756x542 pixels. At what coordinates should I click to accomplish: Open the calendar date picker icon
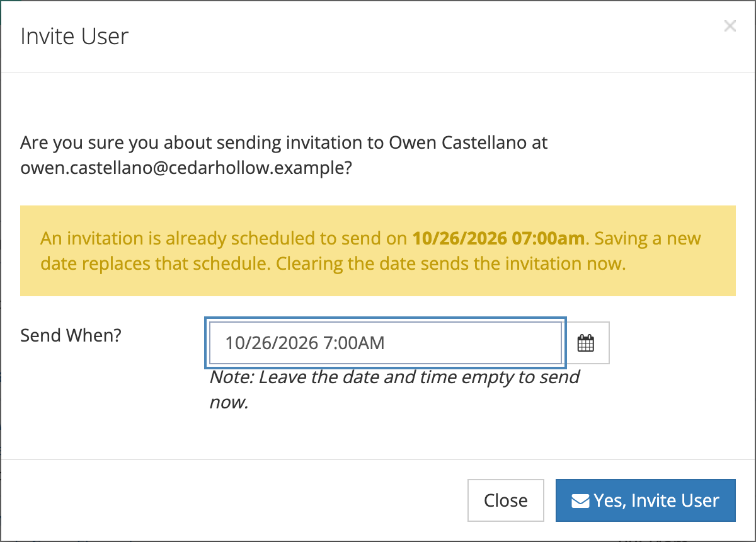click(x=586, y=343)
